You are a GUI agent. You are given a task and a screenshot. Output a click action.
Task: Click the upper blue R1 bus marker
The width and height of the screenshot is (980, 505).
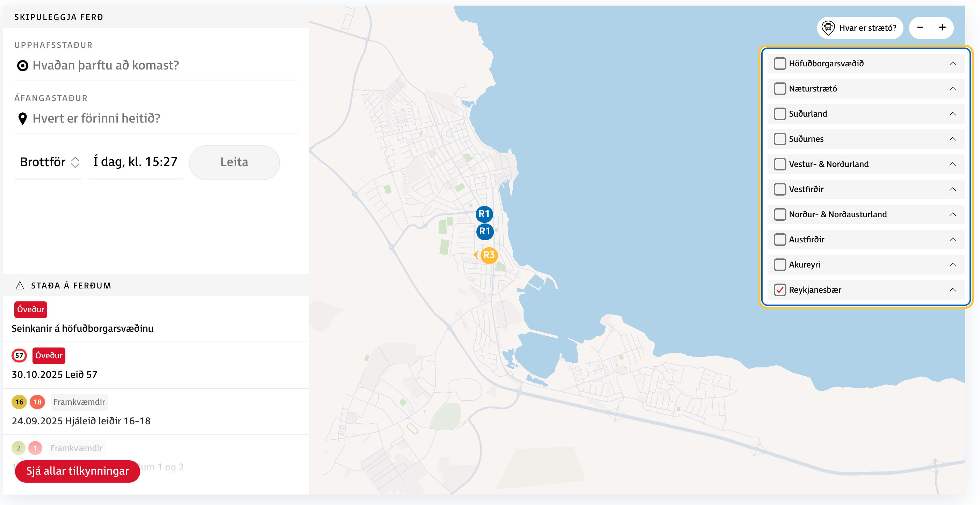tap(484, 214)
